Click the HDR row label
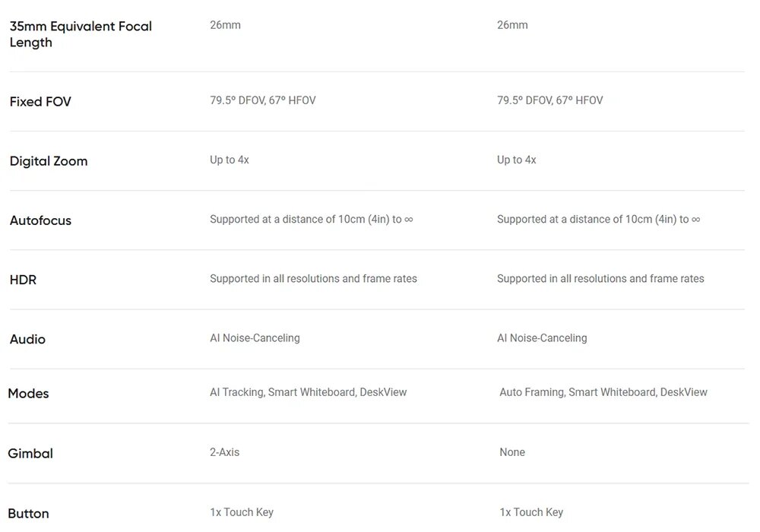Image resolution: width=760 pixels, height=532 pixels. pos(23,280)
